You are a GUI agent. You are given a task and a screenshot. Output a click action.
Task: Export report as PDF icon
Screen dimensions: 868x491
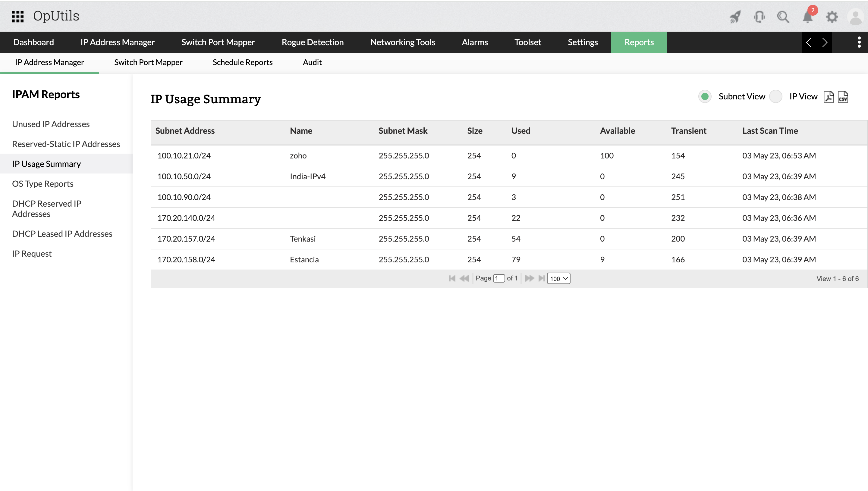(x=829, y=97)
